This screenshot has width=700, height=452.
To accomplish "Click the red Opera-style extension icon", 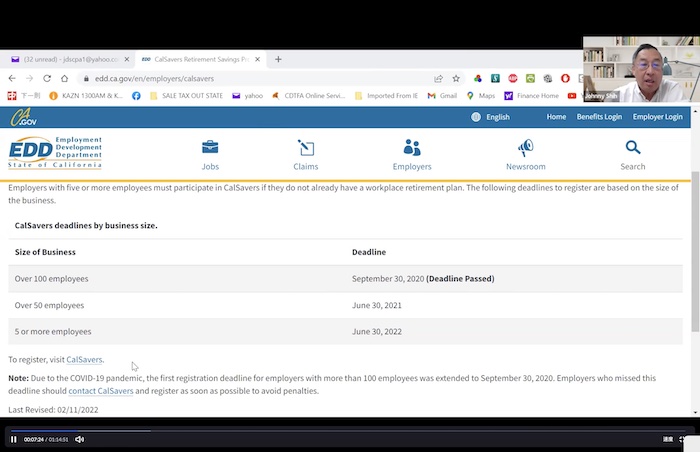I will coord(565,79).
